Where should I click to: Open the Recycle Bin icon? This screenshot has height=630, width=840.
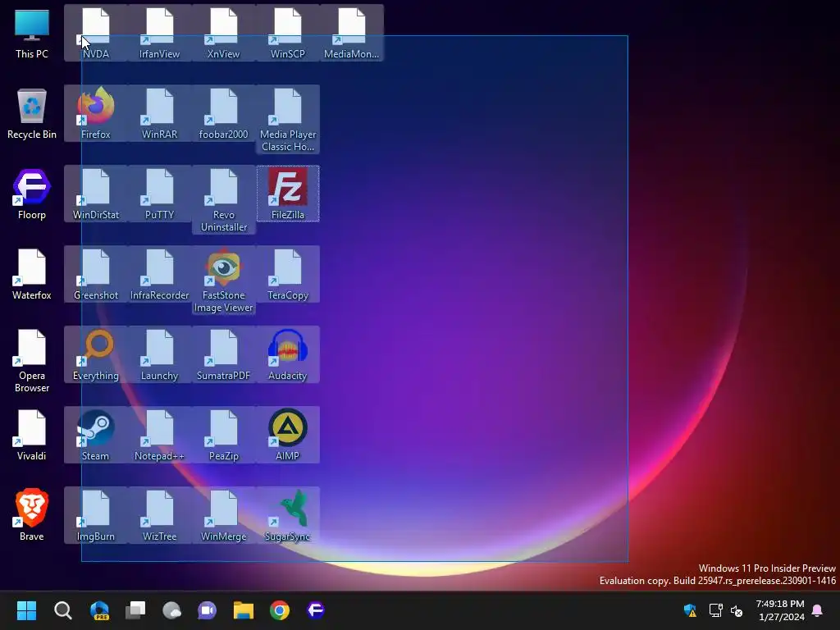(32, 113)
